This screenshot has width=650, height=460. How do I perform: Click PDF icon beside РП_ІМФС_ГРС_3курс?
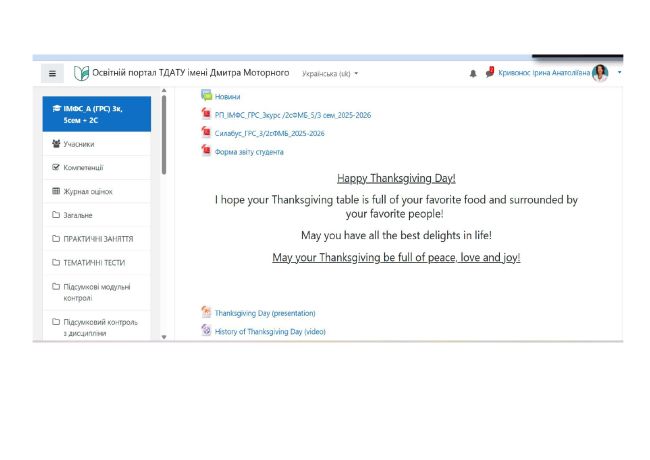click(206, 113)
